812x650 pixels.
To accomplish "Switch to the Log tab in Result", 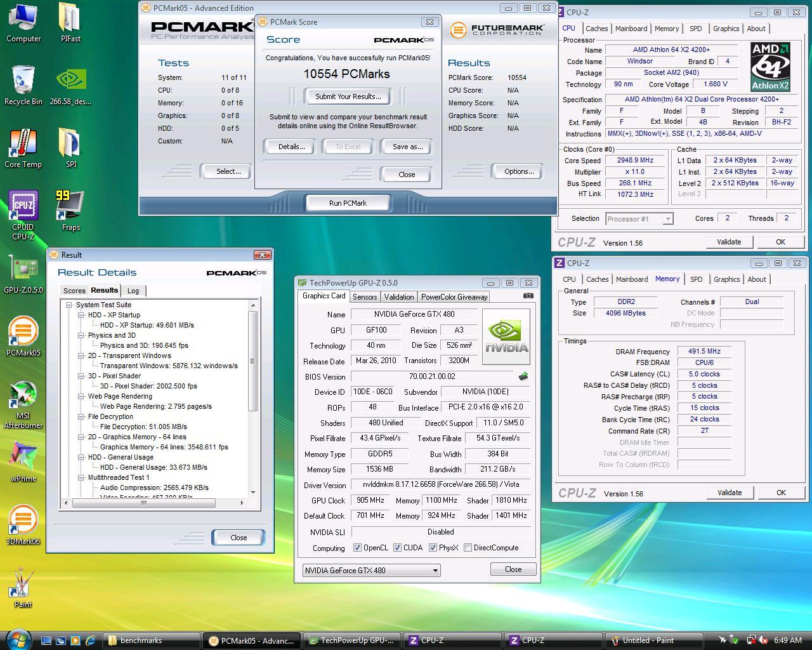I will click(x=133, y=291).
